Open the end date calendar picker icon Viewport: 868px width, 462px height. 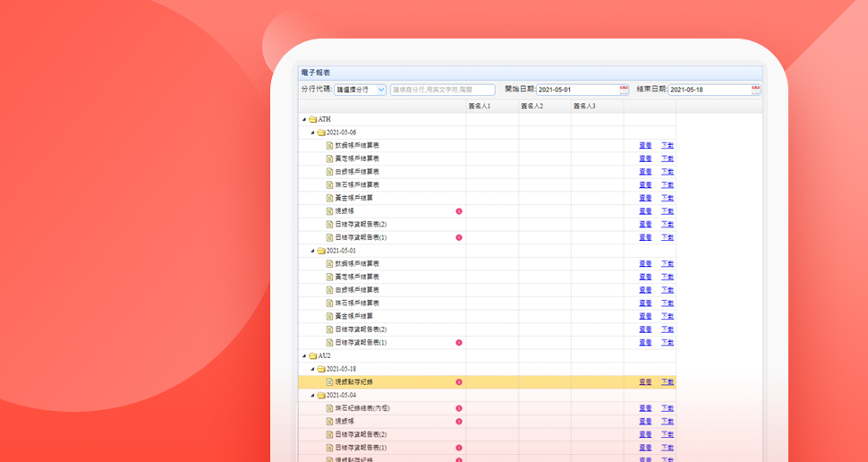[x=755, y=90]
